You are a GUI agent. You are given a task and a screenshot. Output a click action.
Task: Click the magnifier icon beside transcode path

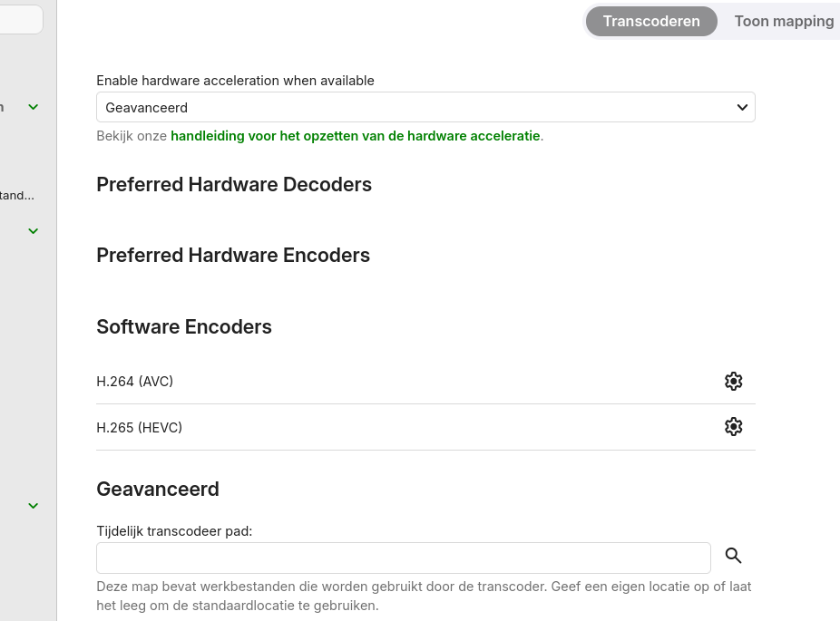tap(733, 557)
